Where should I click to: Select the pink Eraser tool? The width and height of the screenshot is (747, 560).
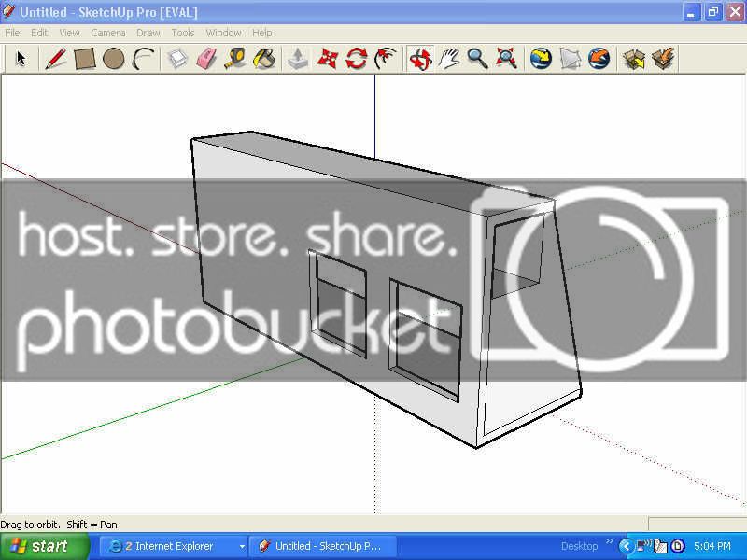[206, 59]
